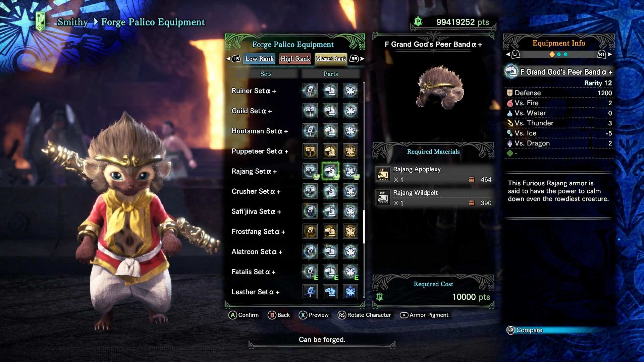This screenshot has width=644, height=362.
Task: Select the Rajang Set helmet icon
Action: coord(330,171)
